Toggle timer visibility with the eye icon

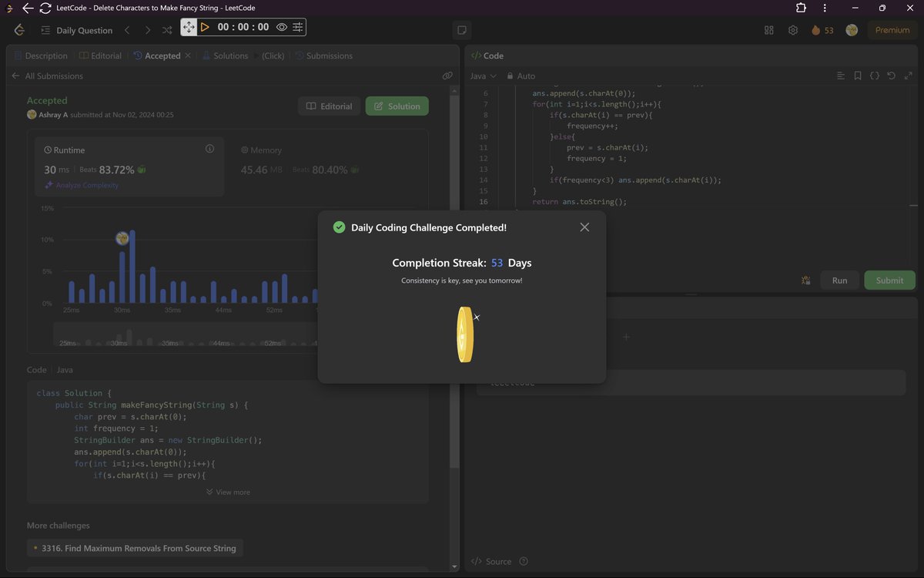click(282, 27)
